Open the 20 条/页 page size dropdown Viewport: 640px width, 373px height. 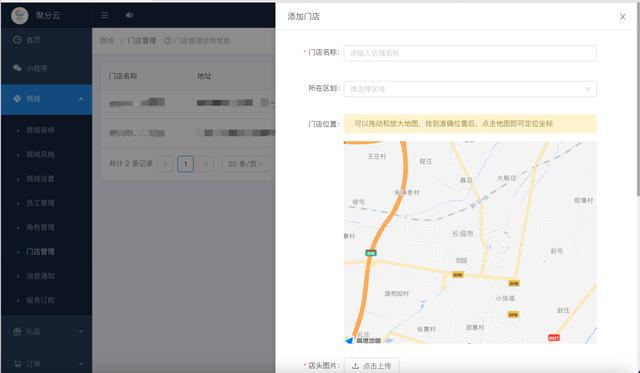point(245,164)
